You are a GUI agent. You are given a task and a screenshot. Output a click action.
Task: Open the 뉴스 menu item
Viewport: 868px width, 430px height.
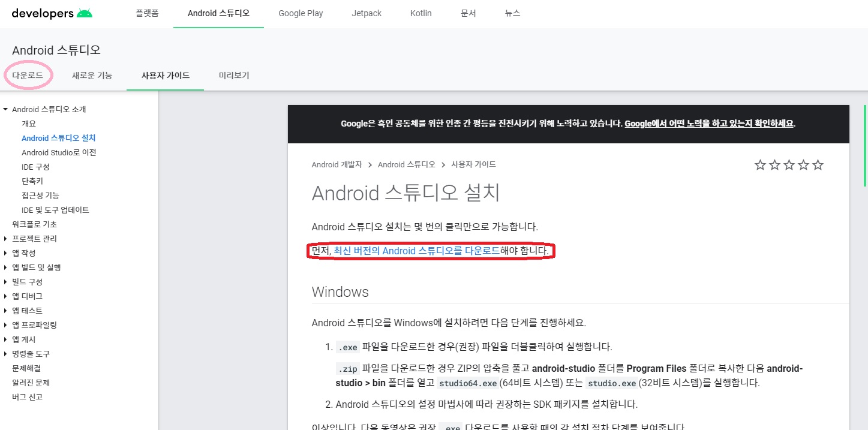pos(512,13)
